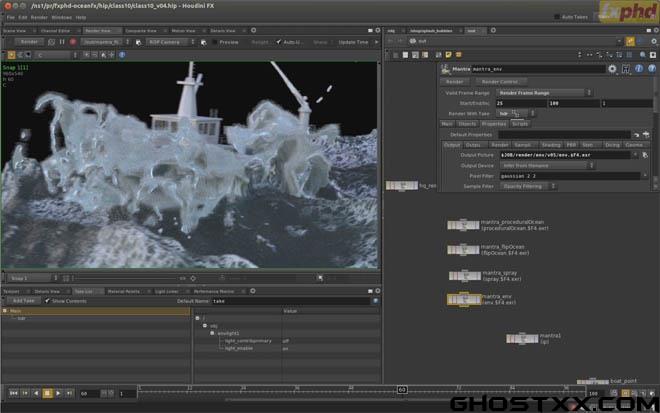The width and height of the screenshot is (660, 413).
Task: Stop playback with the highlighted yellow button
Action: click(47, 393)
